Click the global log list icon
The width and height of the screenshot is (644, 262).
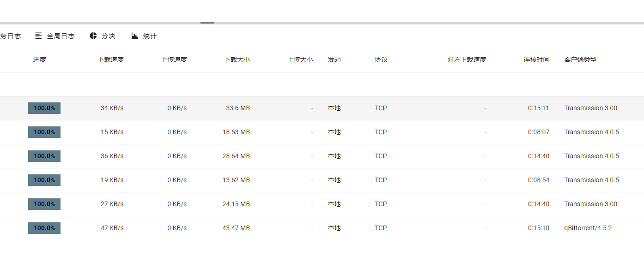tap(38, 36)
